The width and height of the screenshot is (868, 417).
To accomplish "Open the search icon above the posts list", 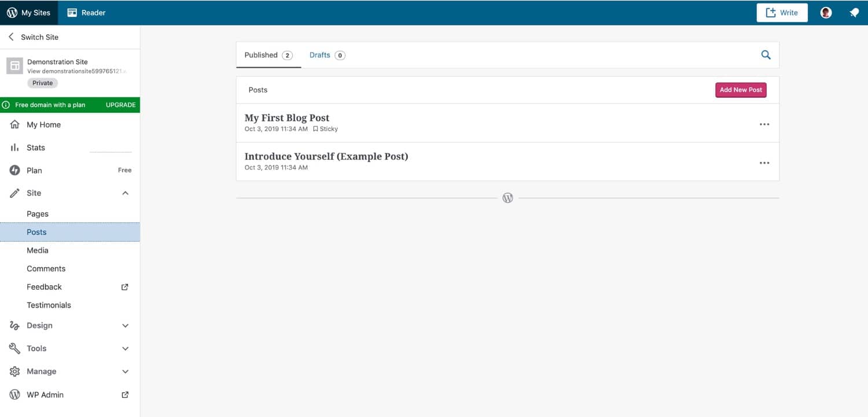I will (x=766, y=54).
